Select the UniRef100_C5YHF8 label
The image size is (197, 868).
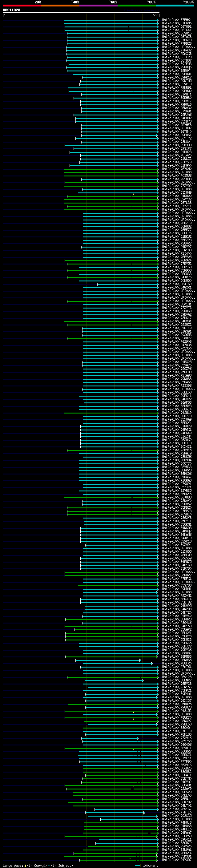[x=176, y=125]
